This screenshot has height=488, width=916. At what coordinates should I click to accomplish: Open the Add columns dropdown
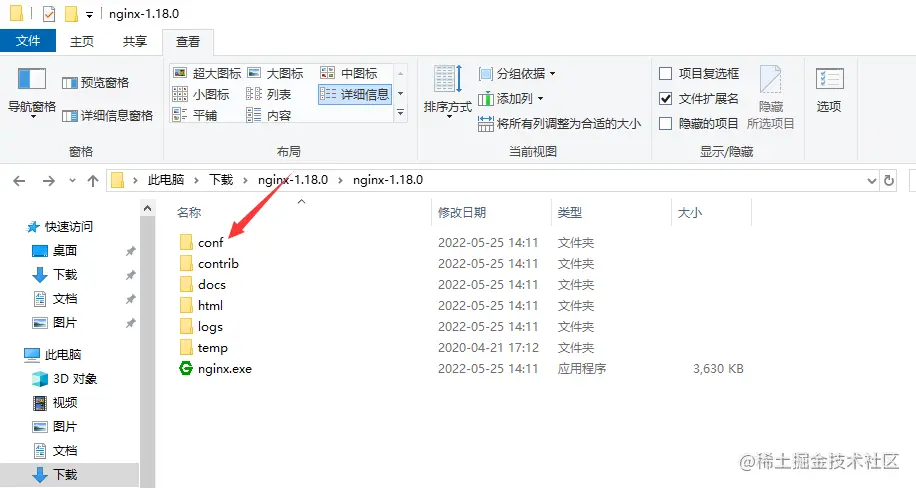point(511,99)
